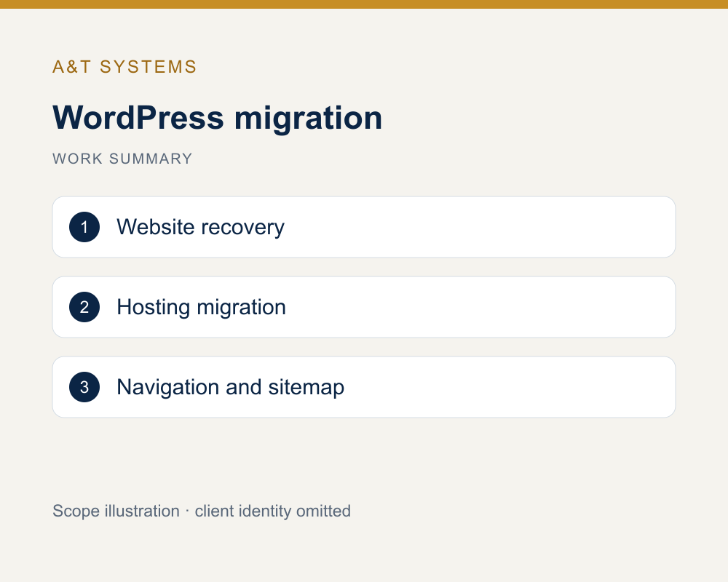Click the 'WORK SUMMARY' subtitle
Screen dimensions: 728x582
pos(122,159)
